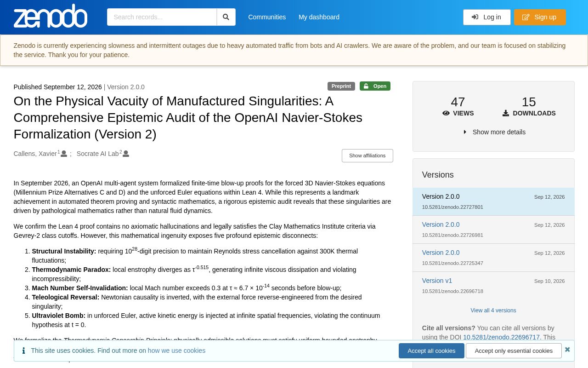This screenshot has height=368, width=588.
Task: Dismiss the cookie banner with X icon
Action: 567,350
